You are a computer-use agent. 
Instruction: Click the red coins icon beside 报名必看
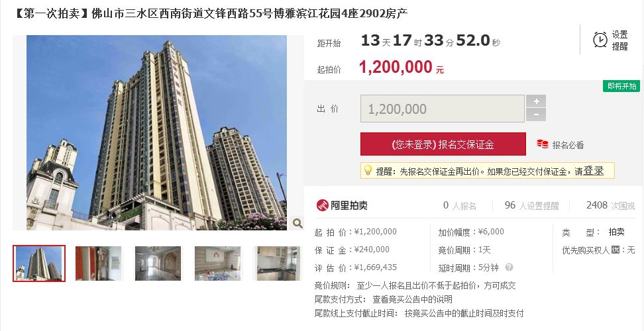[543, 144]
